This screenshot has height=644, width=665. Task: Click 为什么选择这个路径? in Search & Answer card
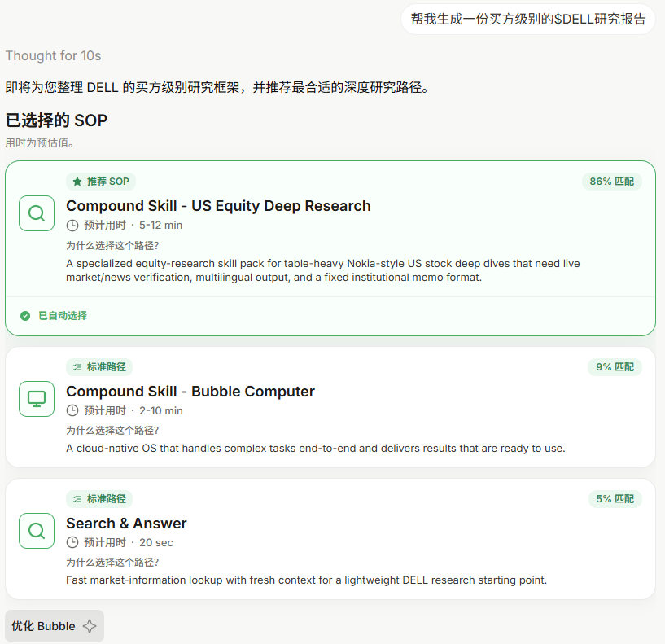pos(112,563)
